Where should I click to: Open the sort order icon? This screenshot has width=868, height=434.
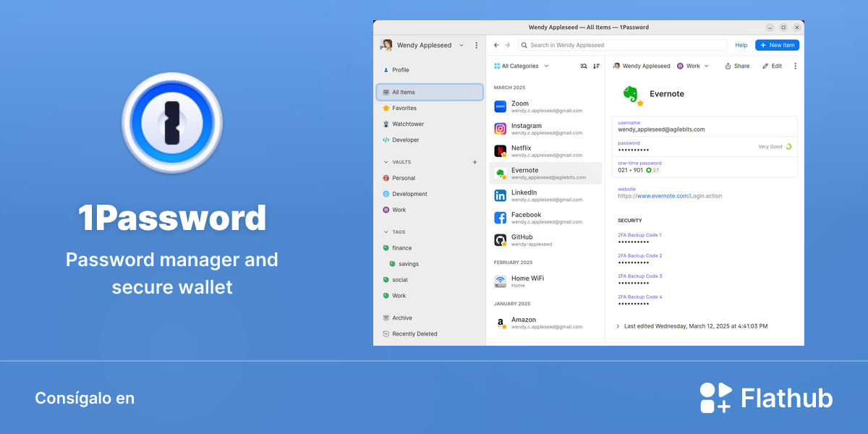[596, 66]
